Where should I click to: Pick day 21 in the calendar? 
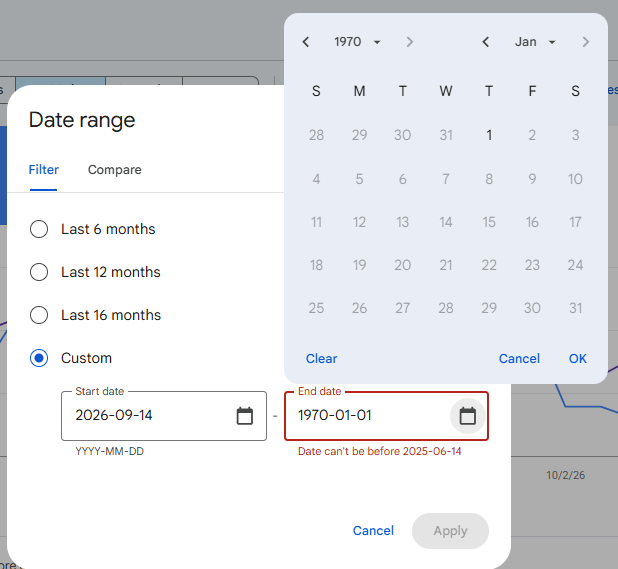point(446,265)
